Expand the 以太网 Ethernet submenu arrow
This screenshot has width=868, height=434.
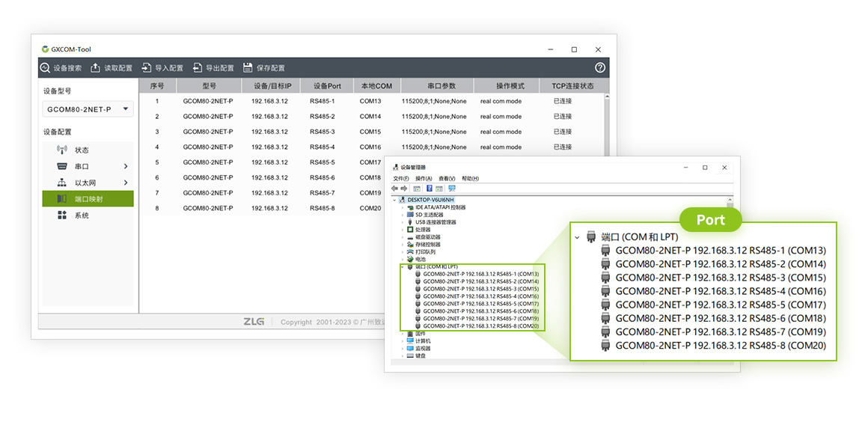[126, 183]
